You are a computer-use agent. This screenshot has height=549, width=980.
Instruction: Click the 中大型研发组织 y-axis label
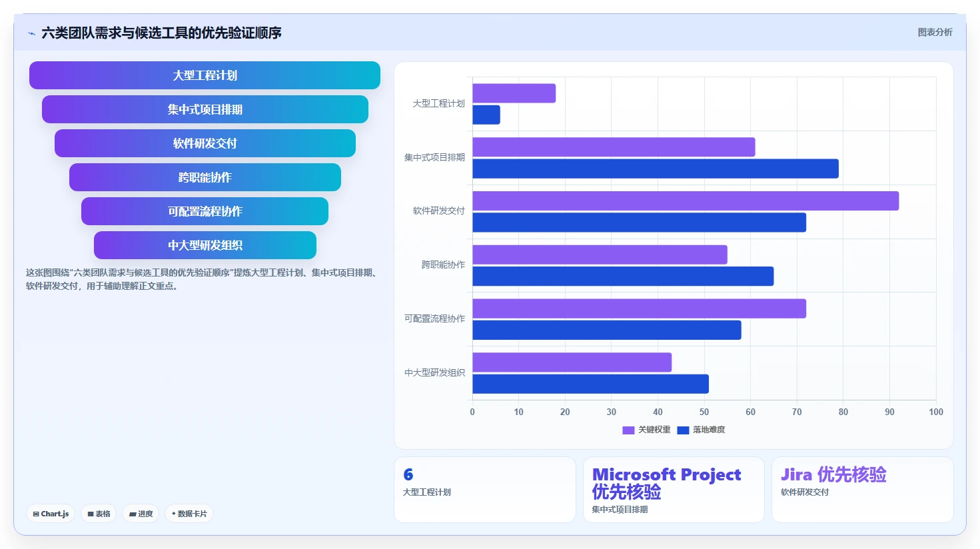coord(434,373)
